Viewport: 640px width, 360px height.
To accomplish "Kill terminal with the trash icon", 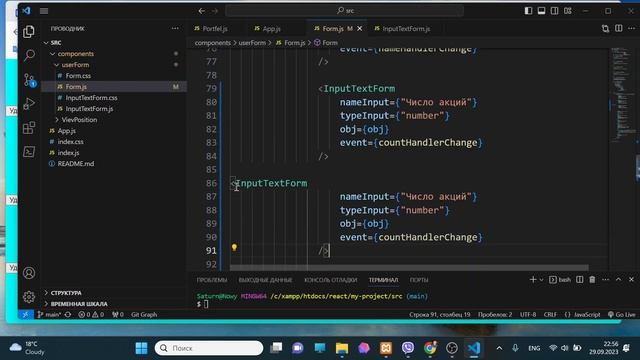I will click(x=592, y=280).
